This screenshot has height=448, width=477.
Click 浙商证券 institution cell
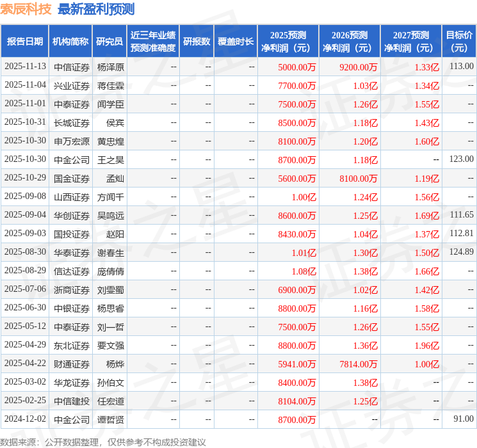(x=72, y=290)
